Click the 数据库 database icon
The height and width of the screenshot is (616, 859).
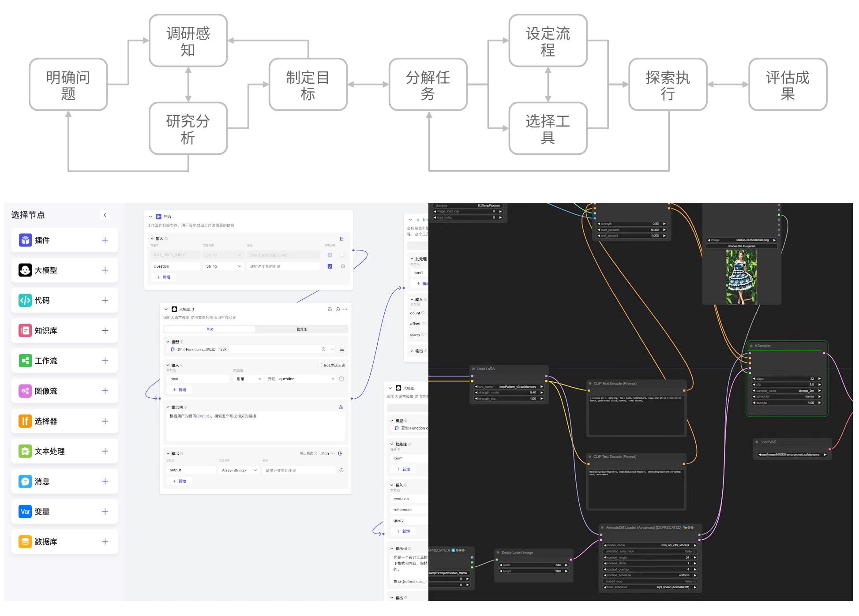25,542
